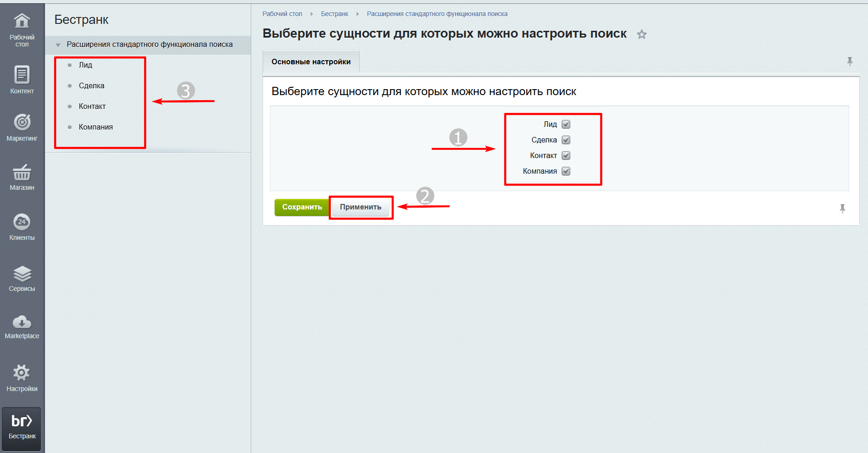
Task: Open the Рабочий стол home icon
Action: pyautogui.click(x=22, y=22)
